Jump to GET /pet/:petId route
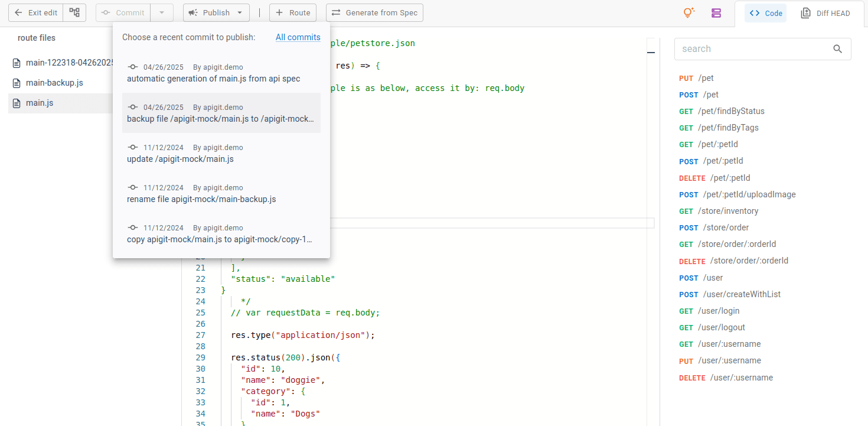Screen dimensions: 868x426 point(709,144)
